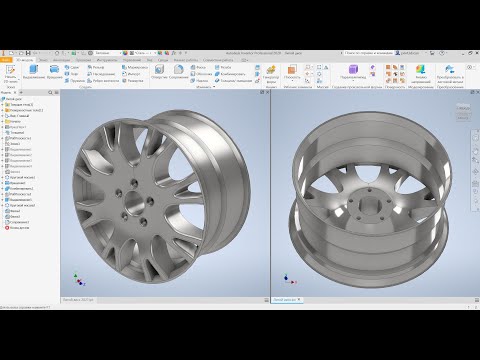The height and width of the screenshot is (360, 480).
Task: Expand the Начало (Origin) folder node
Action: tap(2, 121)
